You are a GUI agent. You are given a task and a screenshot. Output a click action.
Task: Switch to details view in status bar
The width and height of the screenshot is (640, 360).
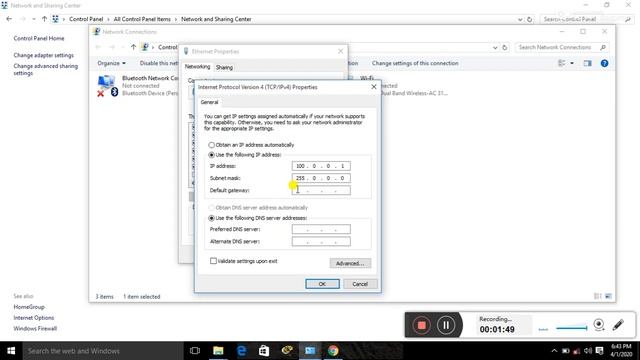point(598,296)
